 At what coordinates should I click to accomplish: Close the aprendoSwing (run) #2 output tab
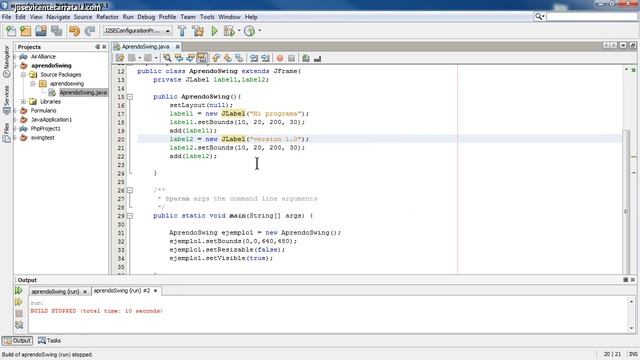coord(156,291)
